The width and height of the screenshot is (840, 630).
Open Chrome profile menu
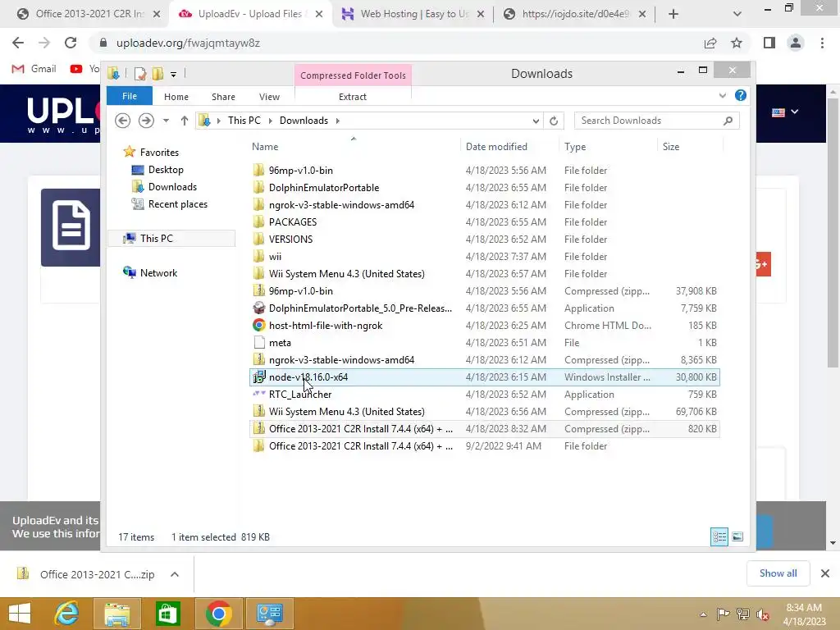796,43
